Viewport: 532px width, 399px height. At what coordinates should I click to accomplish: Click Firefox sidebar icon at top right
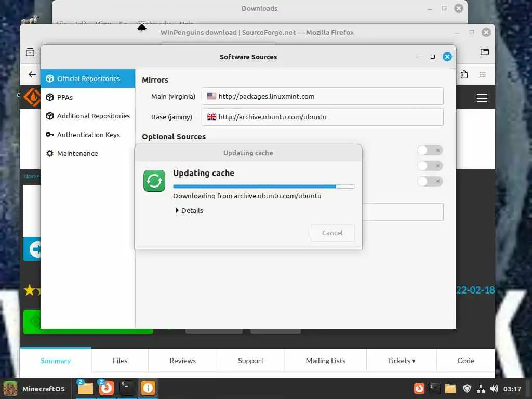tap(485, 52)
